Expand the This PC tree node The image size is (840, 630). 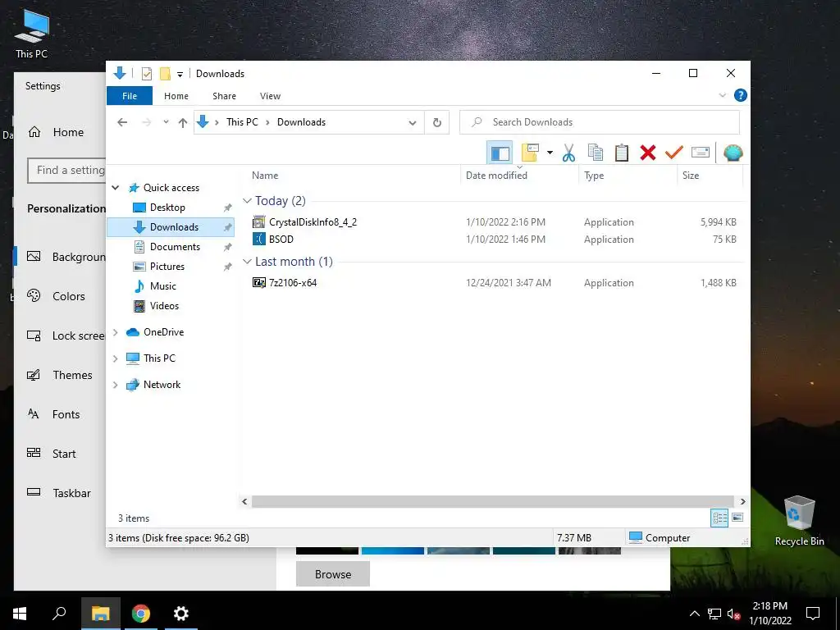[115, 358]
